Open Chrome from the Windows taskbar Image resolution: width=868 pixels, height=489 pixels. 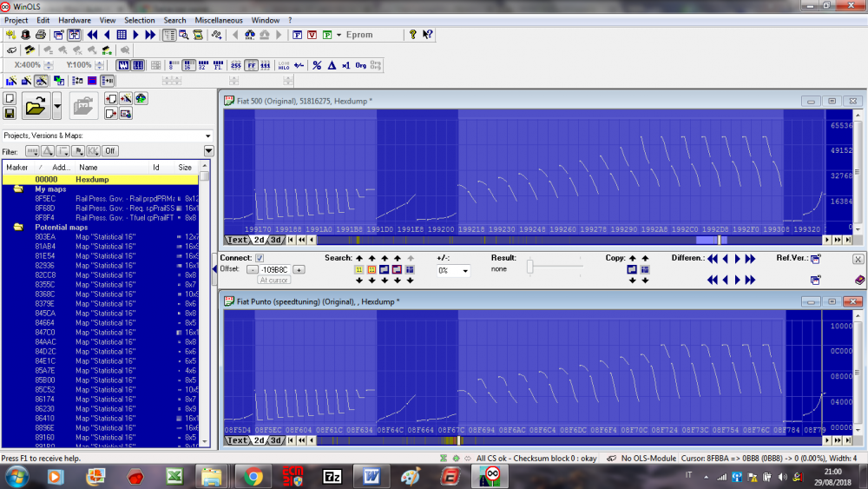(x=253, y=476)
